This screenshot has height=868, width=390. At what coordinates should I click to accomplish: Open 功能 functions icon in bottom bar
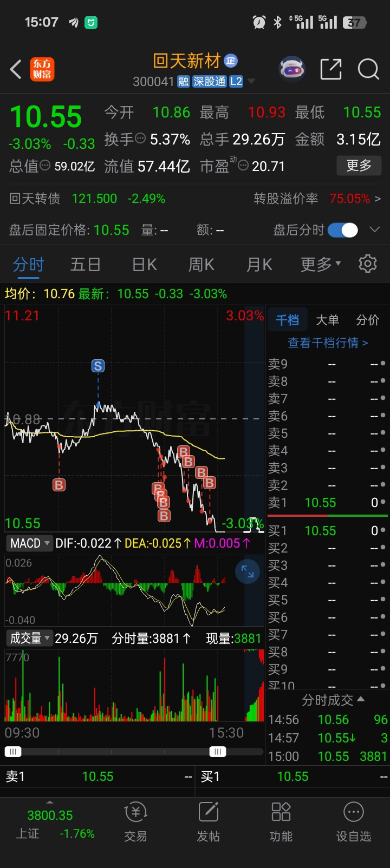pos(281,821)
